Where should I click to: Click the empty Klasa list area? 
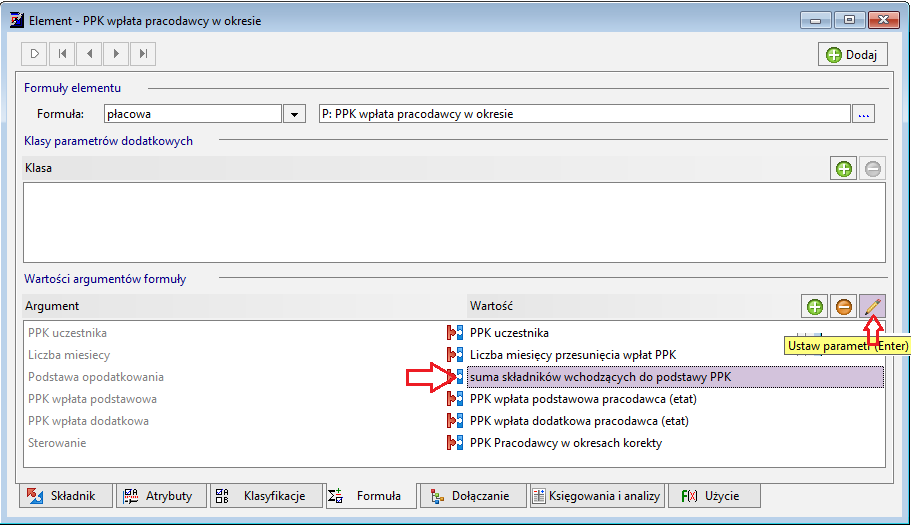[454, 222]
